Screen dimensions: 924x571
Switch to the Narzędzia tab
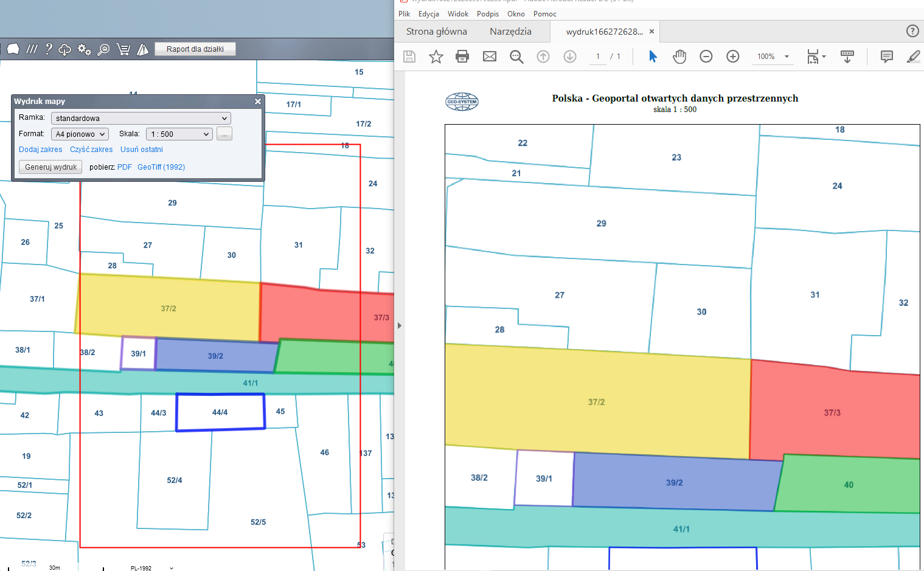click(510, 32)
